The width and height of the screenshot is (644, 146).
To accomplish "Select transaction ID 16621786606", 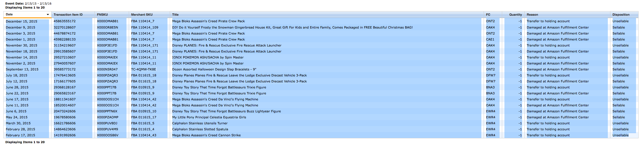I will click(65, 123).
